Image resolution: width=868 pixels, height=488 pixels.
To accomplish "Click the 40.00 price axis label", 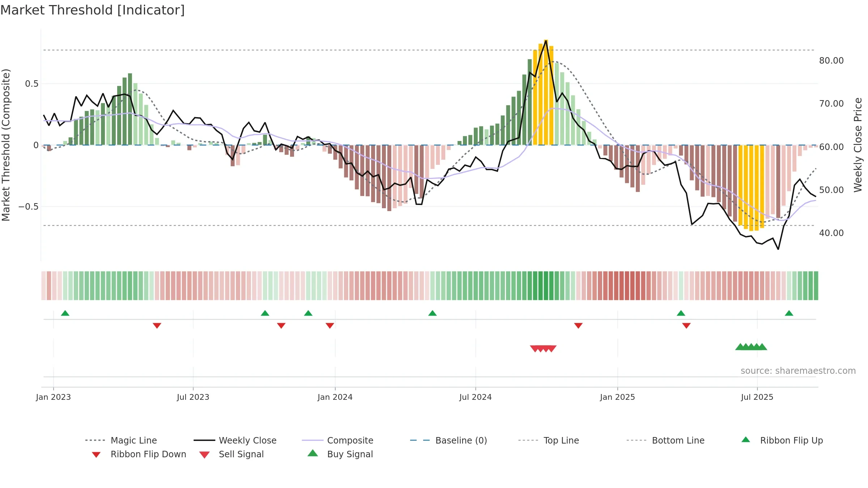I will click(831, 233).
